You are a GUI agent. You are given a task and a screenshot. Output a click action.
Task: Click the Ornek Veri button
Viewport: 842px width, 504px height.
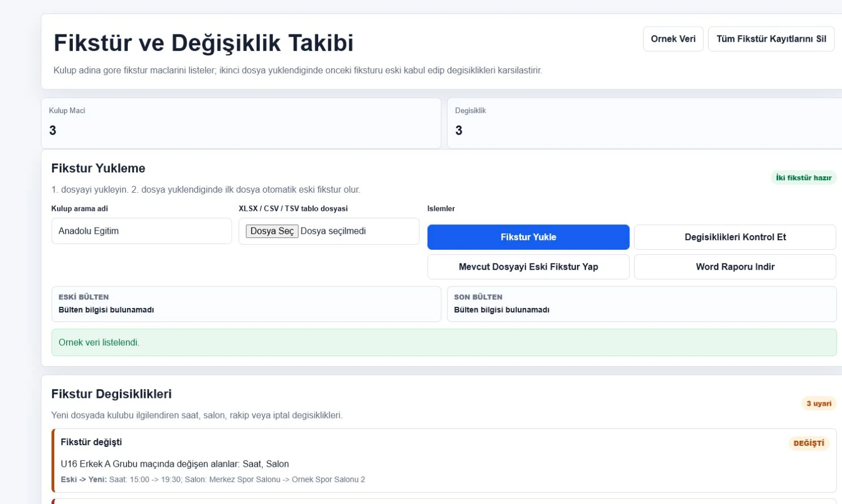pyautogui.click(x=673, y=39)
